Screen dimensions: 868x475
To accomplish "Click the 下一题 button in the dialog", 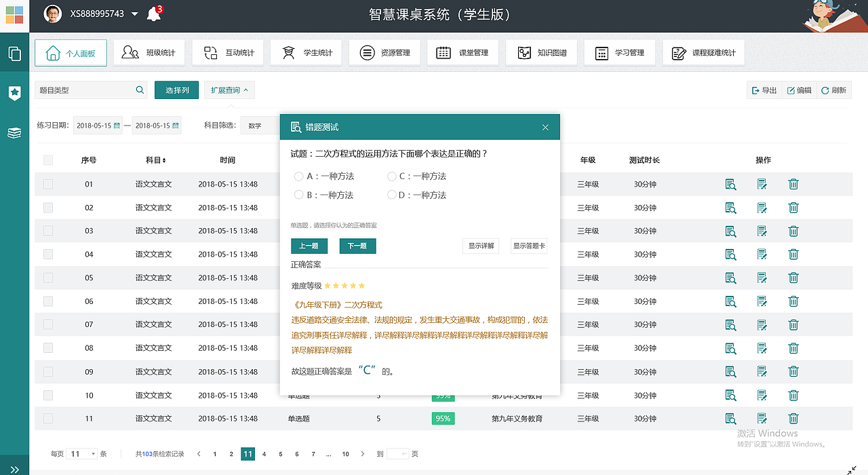I will pos(357,246).
